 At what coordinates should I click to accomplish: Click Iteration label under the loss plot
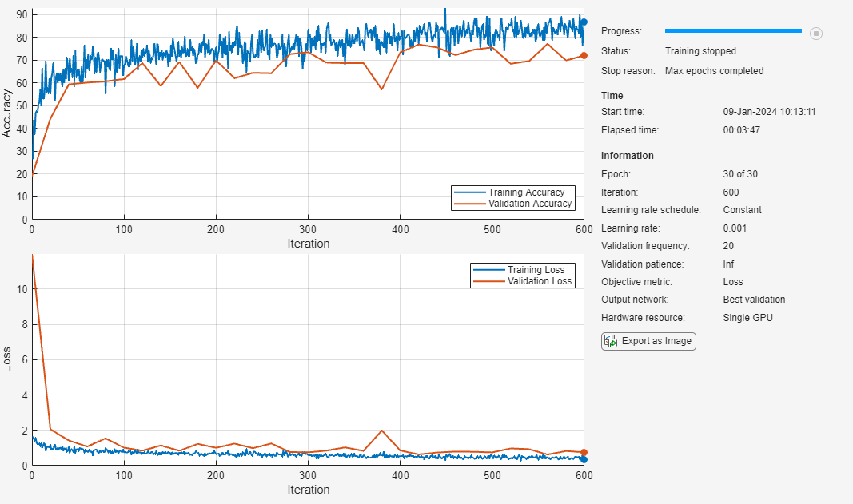pyautogui.click(x=308, y=490)
